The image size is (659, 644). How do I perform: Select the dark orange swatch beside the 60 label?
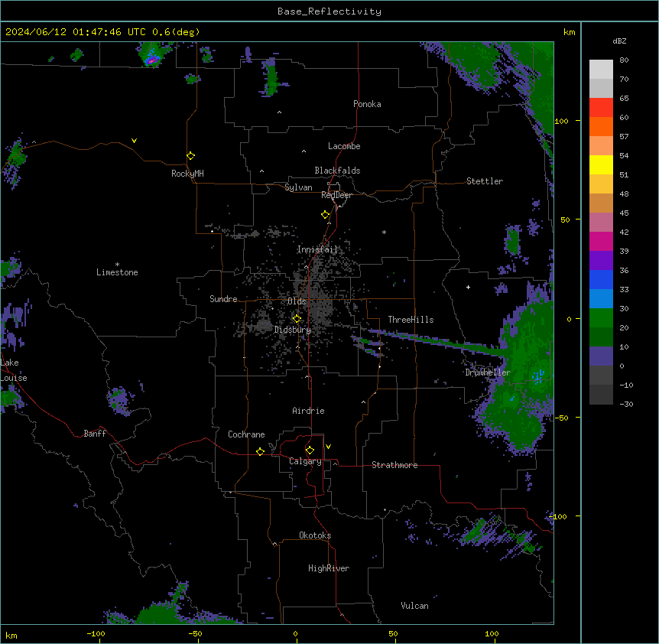tap(601, 126)
